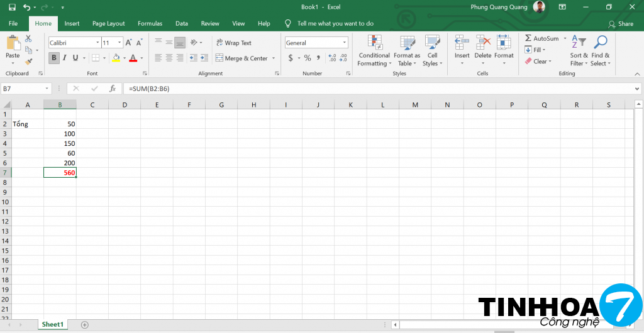This screenshot has height=333, width=644.
Task: Open the Page Layout tab
Action: [x=108, y=24]
